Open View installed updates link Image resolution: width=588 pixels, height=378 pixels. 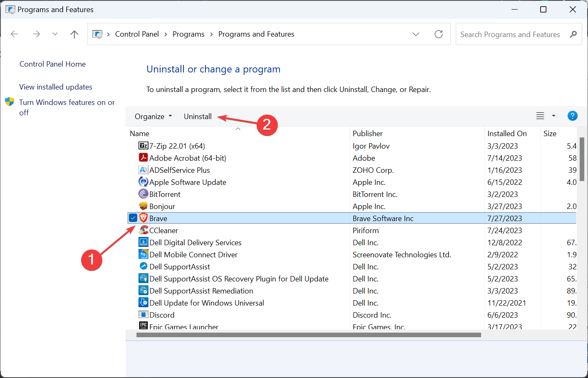tap(56, 87)
